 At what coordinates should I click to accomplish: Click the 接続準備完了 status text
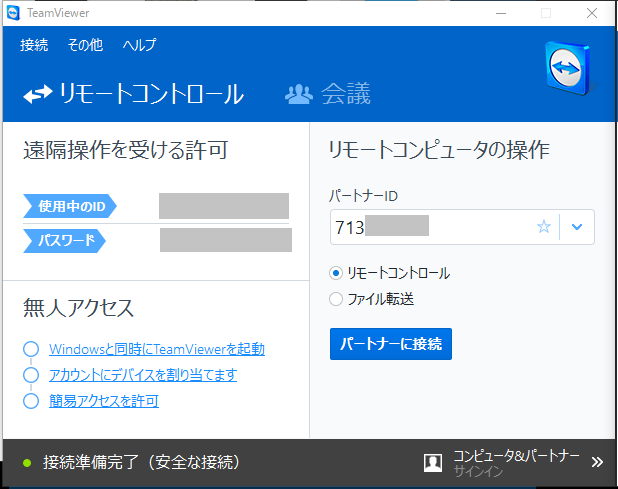[141, 462]
